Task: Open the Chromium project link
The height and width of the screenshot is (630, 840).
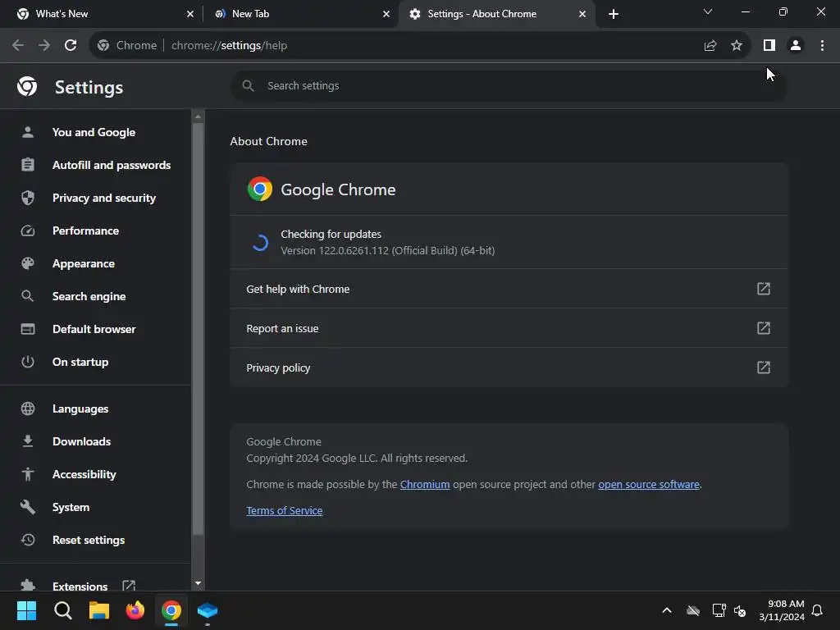Action: pyautogui.click(x=425, y=484)
